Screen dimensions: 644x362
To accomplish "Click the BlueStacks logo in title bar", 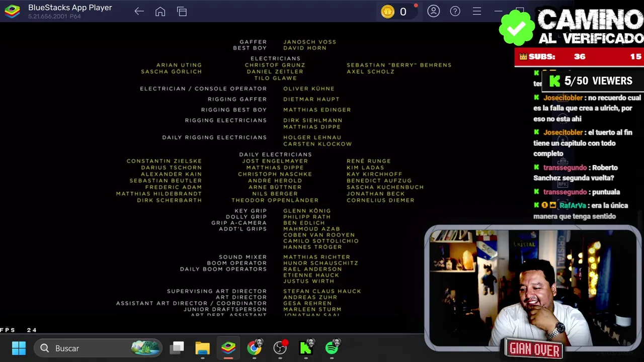I will (x=12, y=12).
